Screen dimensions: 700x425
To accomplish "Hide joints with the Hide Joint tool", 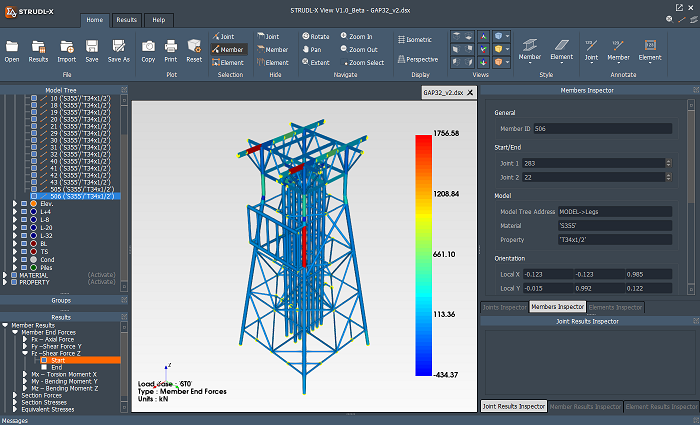I will (268, 37).
